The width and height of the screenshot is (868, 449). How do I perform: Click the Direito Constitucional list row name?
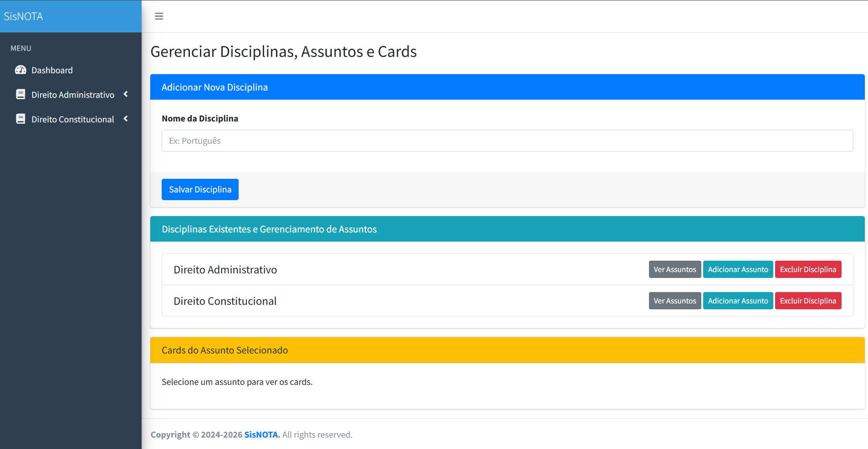pos(225,301)
